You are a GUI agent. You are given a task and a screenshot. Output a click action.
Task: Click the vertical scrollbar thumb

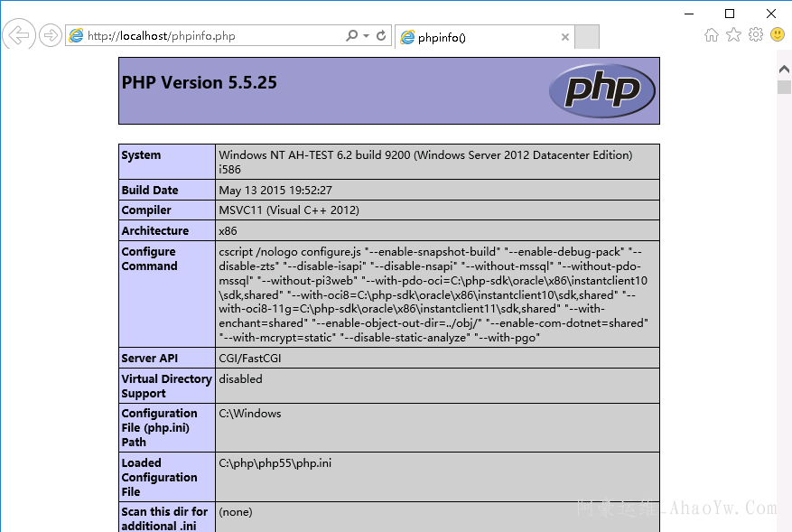784,87
